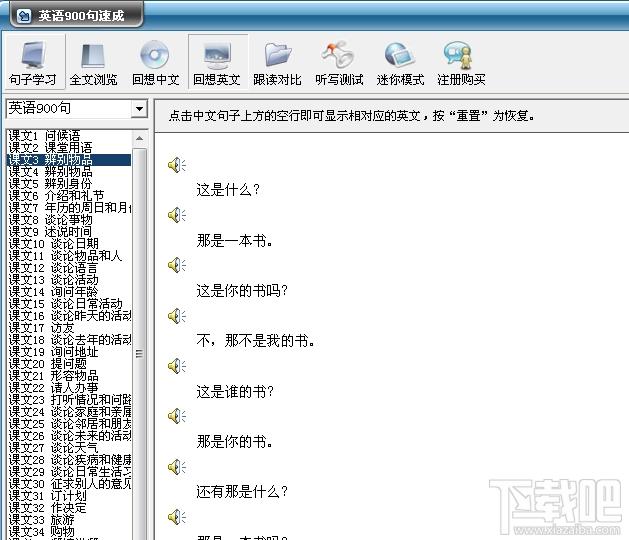This screenshot has height=540, width=629.
Task: Start the 听写测试 dictation test
Action: 339,62
